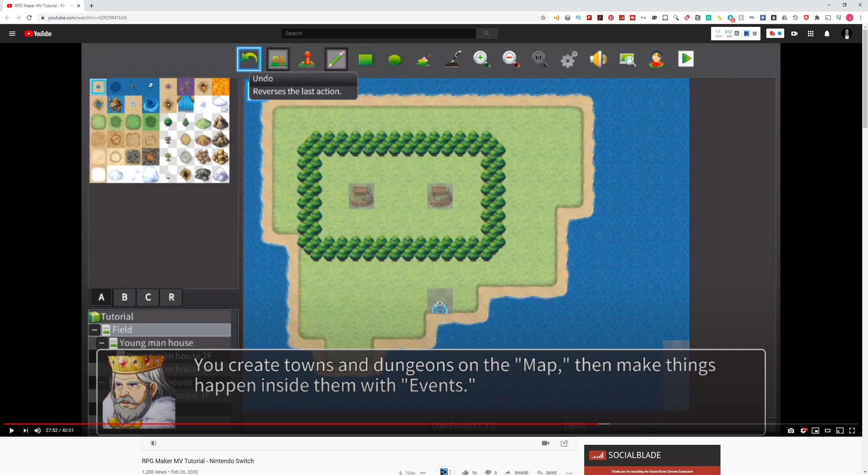The image size is (868, 475).
Task: Open the player settings gear
Action: 803,431
